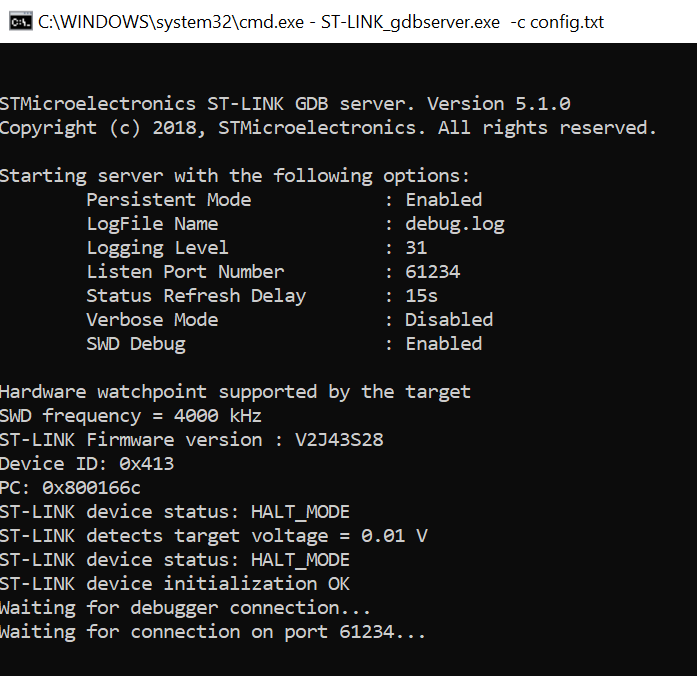
Task: Select the debug.log file name text
Action: coord(454,224)
